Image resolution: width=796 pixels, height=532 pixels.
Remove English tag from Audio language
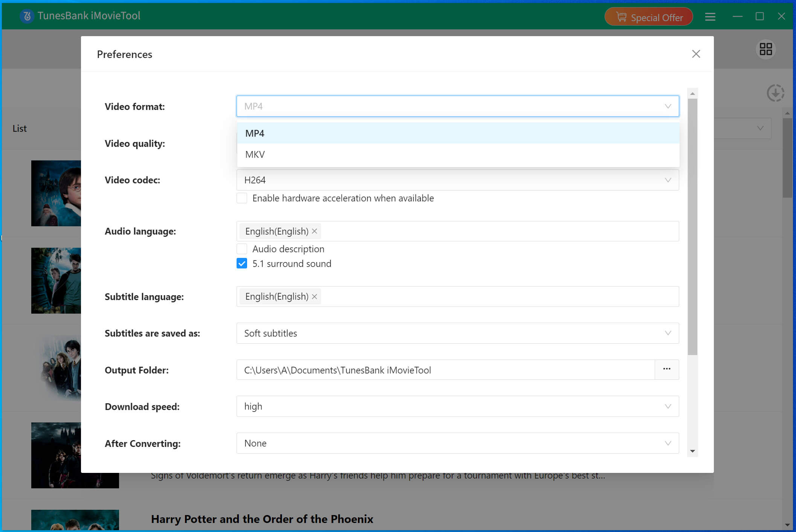coord(315,231)
